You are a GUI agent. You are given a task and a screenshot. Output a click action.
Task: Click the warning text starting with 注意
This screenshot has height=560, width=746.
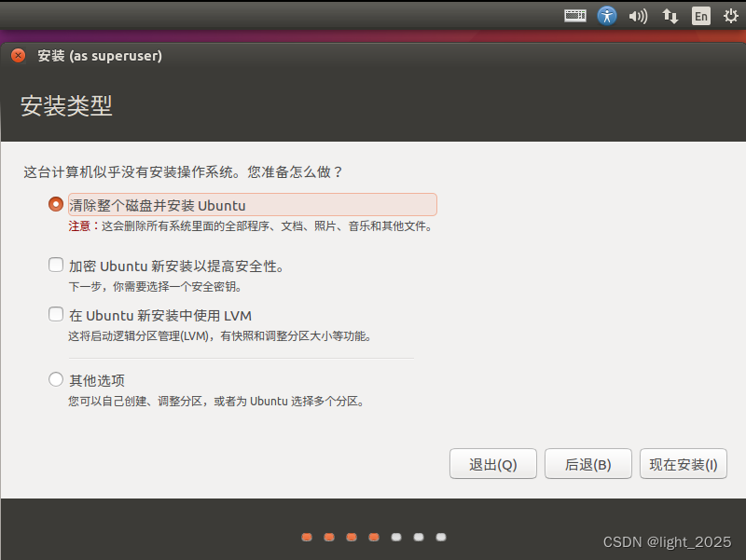click(x=250, y=226)
